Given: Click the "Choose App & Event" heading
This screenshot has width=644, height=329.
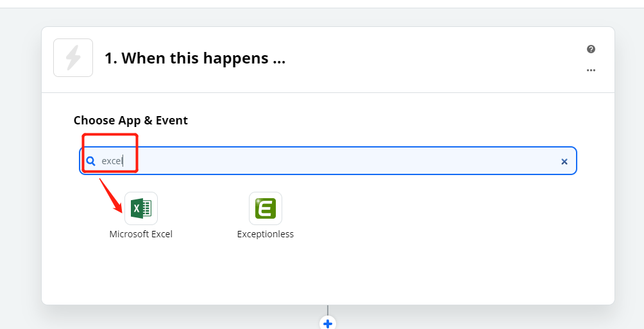Looking at the screenshot, I should (x=131, y=121).
